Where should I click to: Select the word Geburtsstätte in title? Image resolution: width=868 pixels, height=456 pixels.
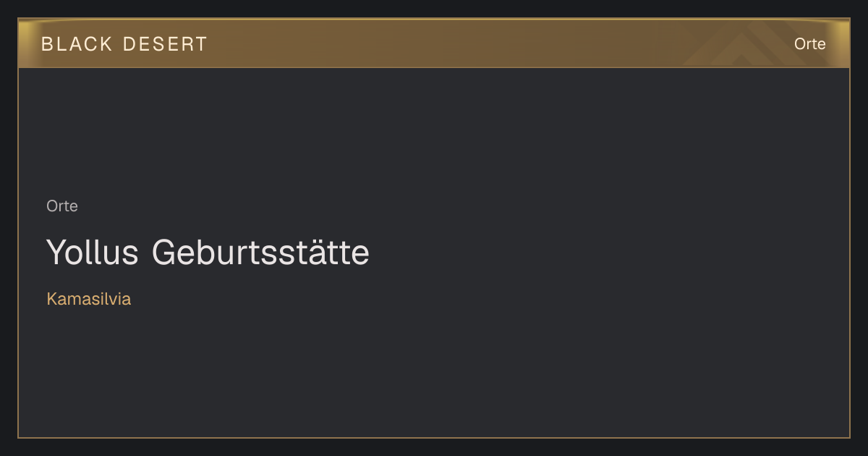(261, 253)
